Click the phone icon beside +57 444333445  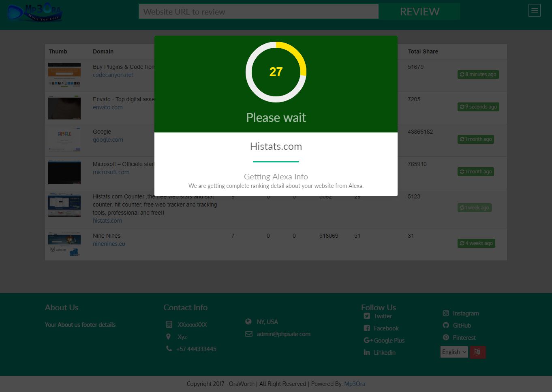pos(169,349)
